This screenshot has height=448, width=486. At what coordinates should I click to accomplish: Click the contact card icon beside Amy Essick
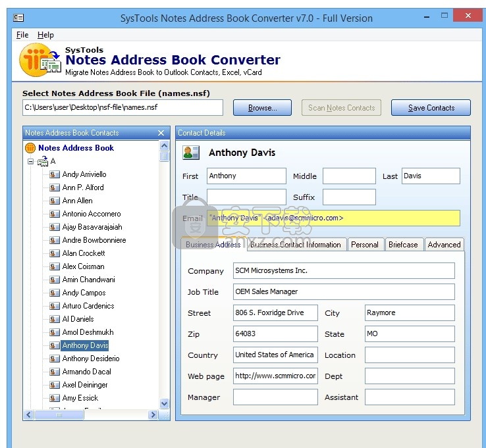[x=55, y=398]
